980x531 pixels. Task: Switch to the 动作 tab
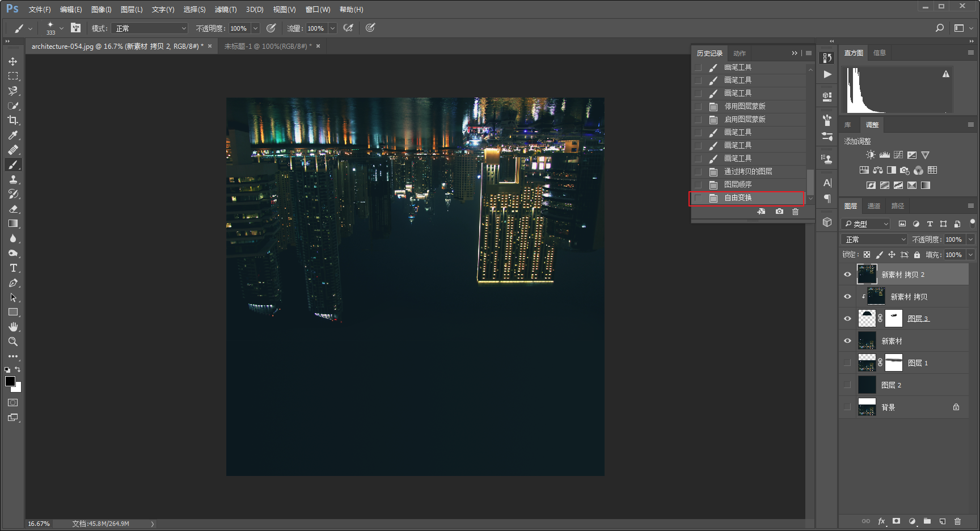click(x=740, y=53)
